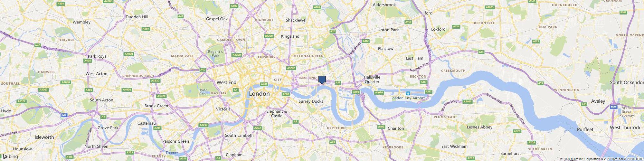Click the M4 motorway shield

(64, 115)
